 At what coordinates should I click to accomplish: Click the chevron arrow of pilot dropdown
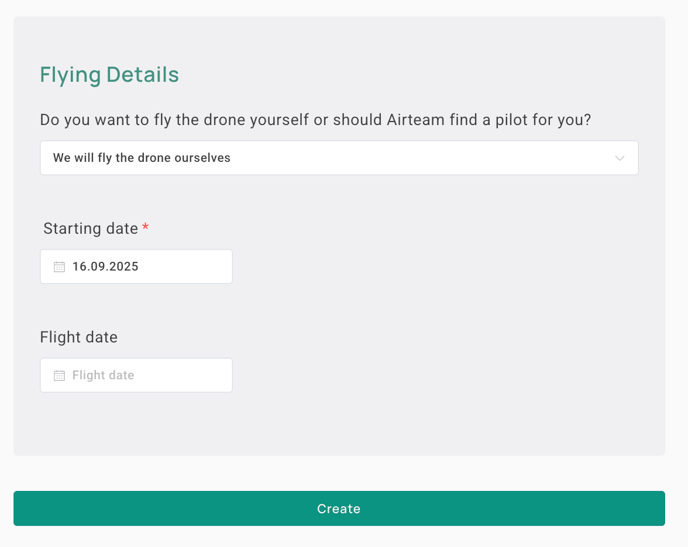coord(620,158)
